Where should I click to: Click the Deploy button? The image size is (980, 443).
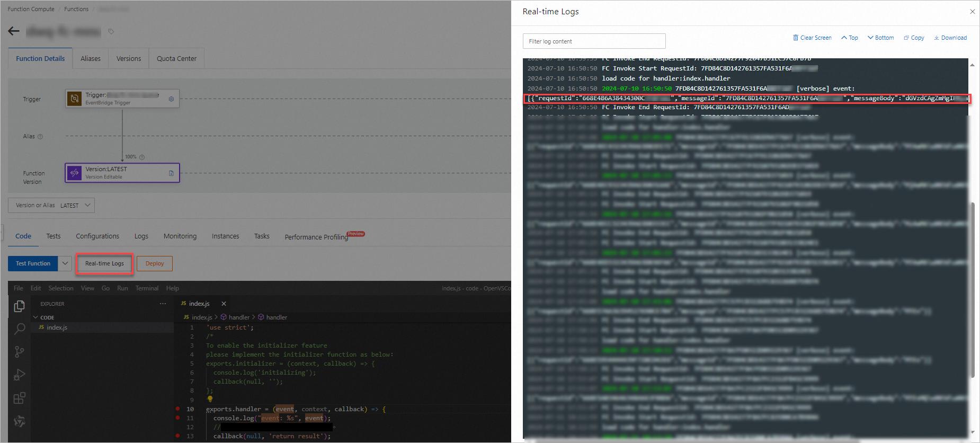click(155, 263)
